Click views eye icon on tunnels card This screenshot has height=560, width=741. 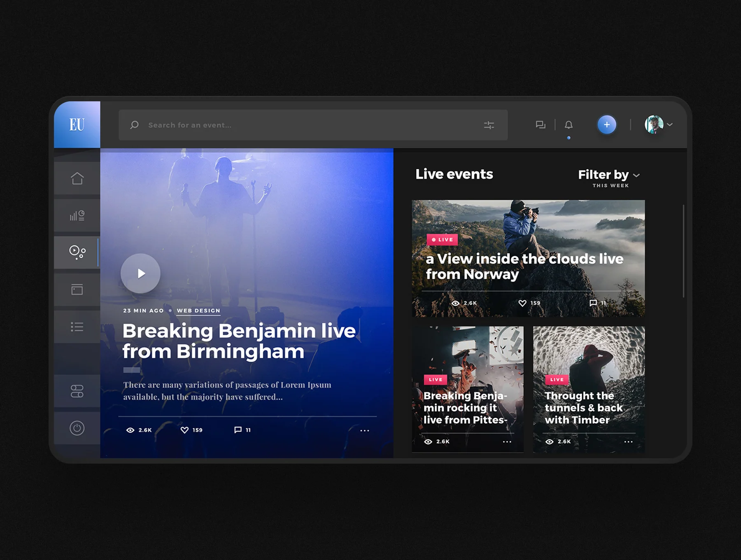click(x=550, y=441)
